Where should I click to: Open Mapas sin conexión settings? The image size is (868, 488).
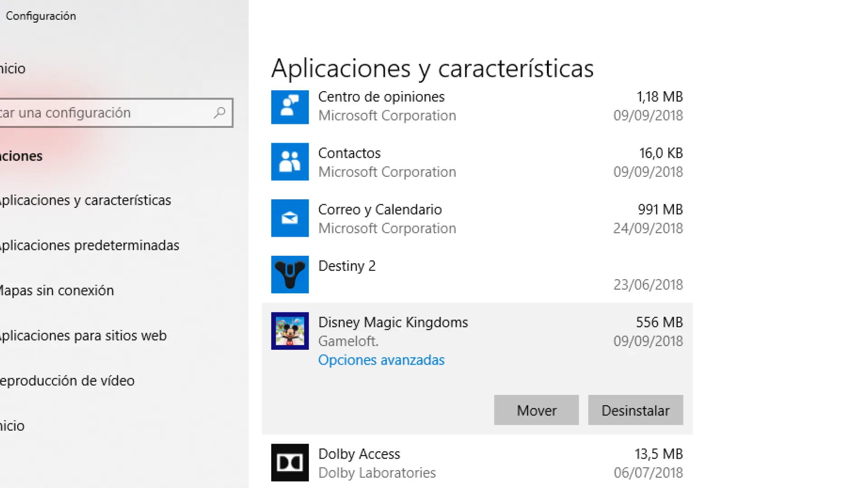(57, 291)
